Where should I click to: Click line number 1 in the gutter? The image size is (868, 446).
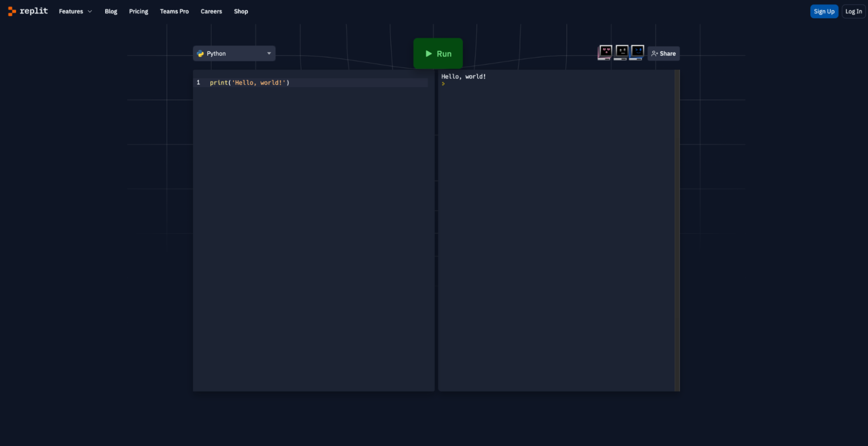[x=198, y=82]
